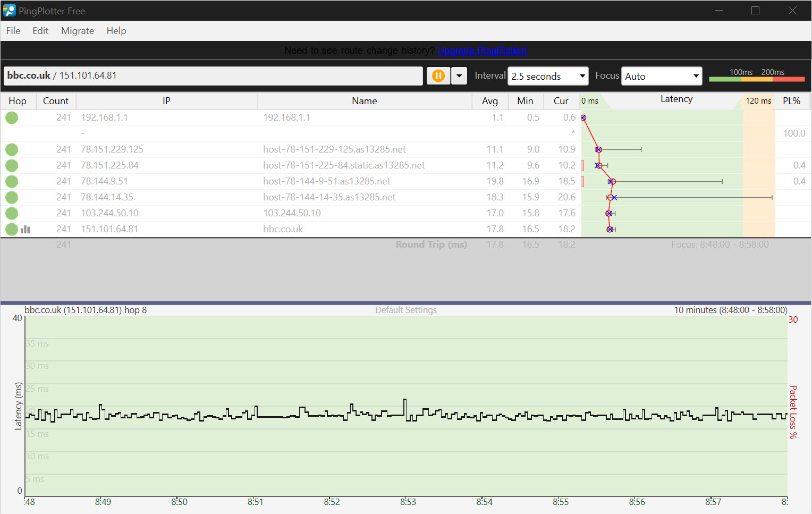The height and width of the screenshot is (514, 812).
Task: Toggle the bar graph icon on hop 8
Action: pyautogui.click(x=26, y=229)
